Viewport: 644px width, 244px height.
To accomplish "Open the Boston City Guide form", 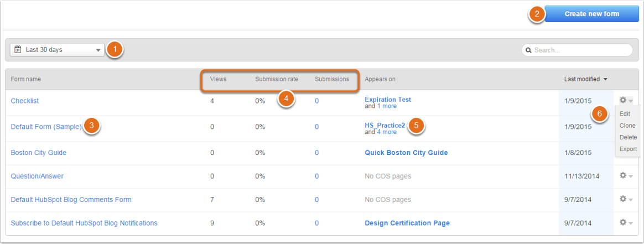I will (x=39, y=152).
